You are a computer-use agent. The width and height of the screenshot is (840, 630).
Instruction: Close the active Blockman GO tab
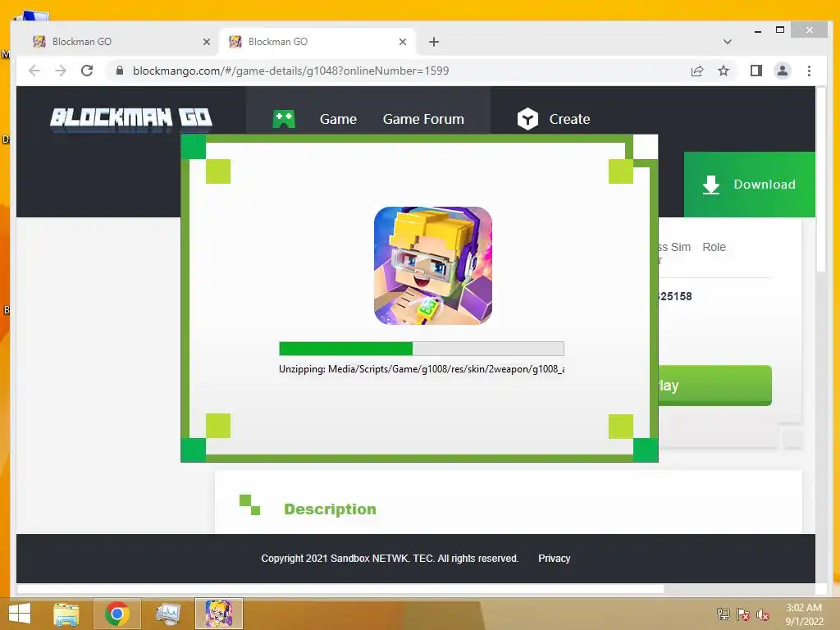click(403, 42)
